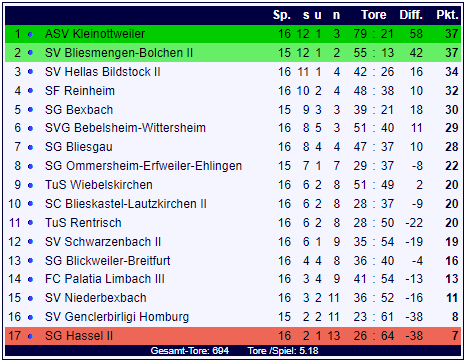Click the blue dot next to TuS Rentrisch

click(30, 223)
